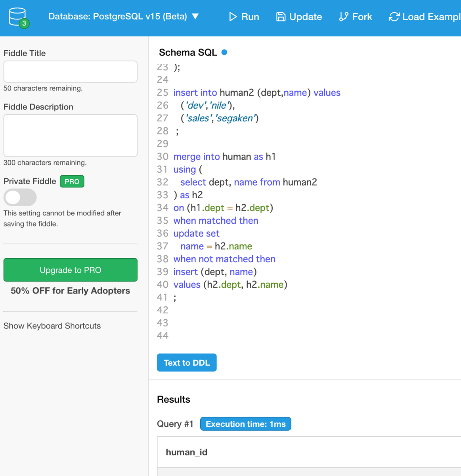
Task: Click the Load Example refresh icon
Action: [x=394, y=17]
